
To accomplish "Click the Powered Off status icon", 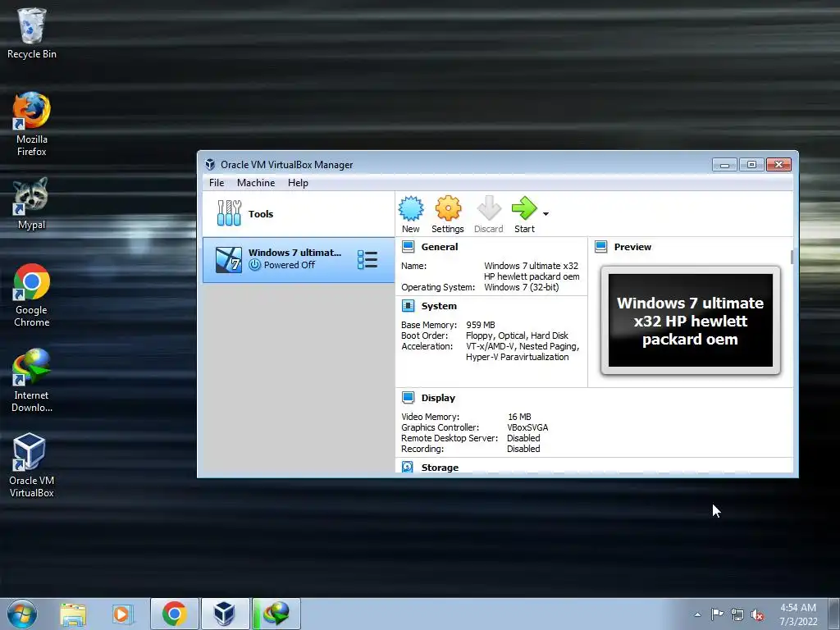I will pos(255,265).
